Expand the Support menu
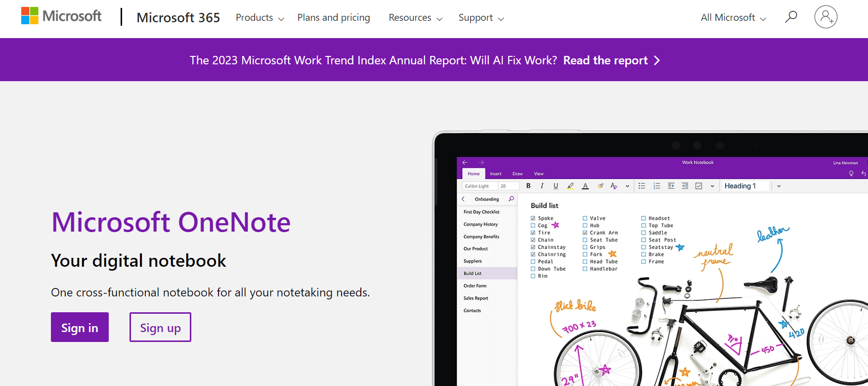 481,18
